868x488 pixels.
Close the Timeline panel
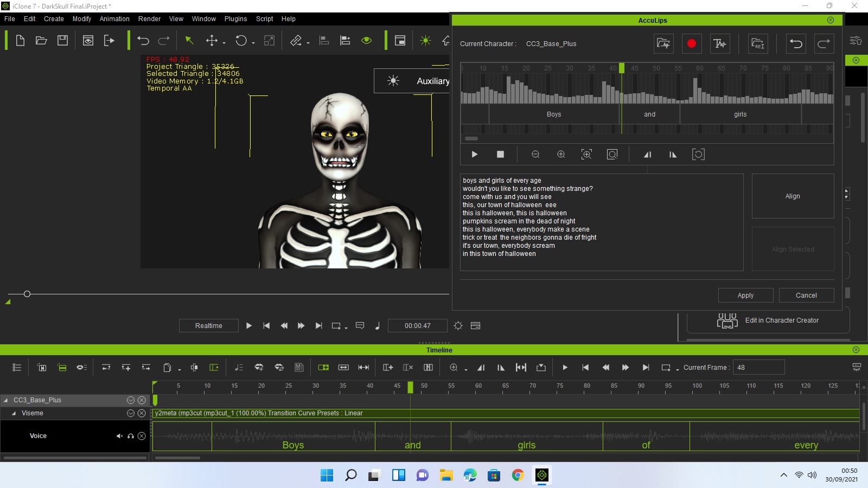coord(856,350)
